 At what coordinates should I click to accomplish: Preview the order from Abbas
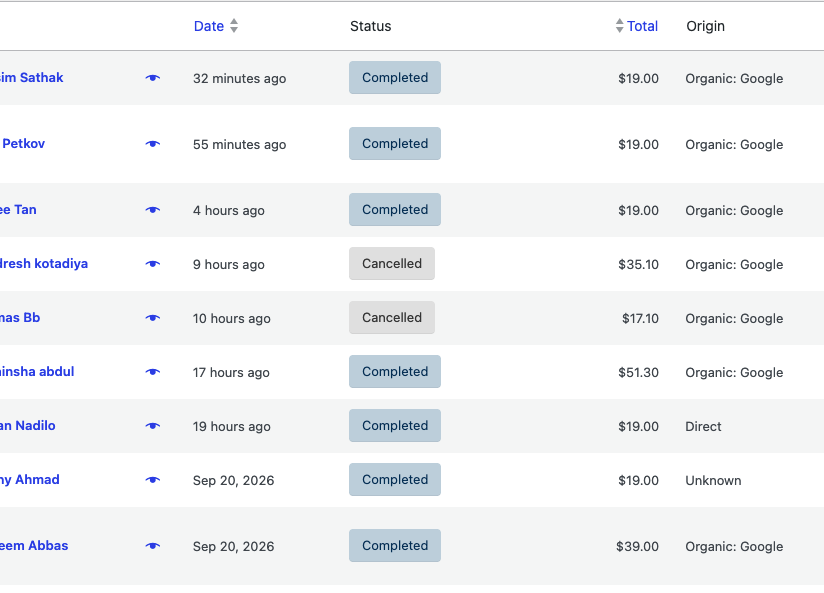pyautogui.click(x=152, y=546)
